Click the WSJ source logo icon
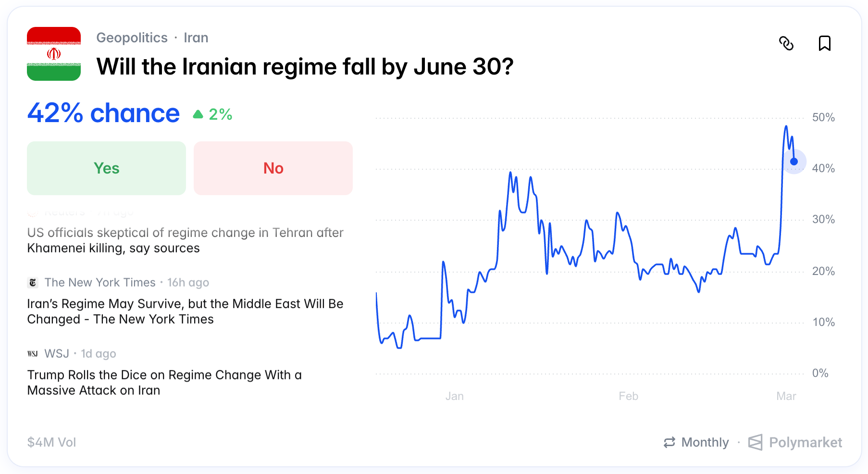 [x=33, y=354]
